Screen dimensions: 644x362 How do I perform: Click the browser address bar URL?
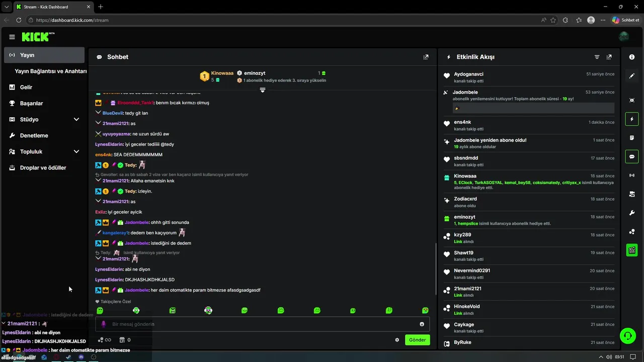point(72,20)
